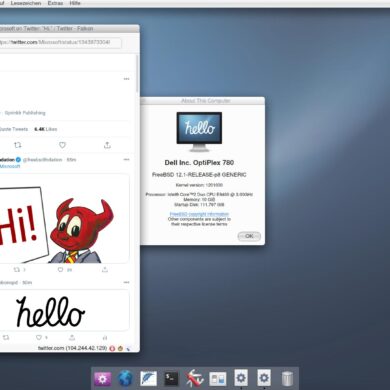Click the 6.4K Likes count

(x=46, y=129)
